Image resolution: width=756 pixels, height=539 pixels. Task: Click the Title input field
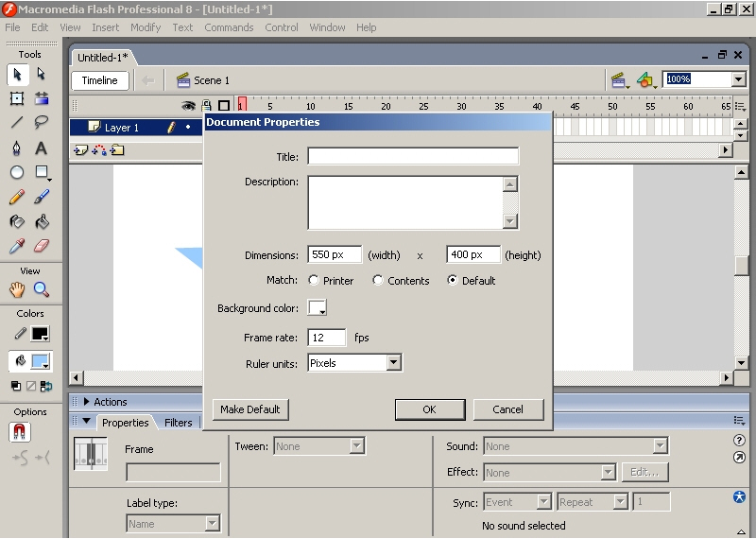click(413, 156)
